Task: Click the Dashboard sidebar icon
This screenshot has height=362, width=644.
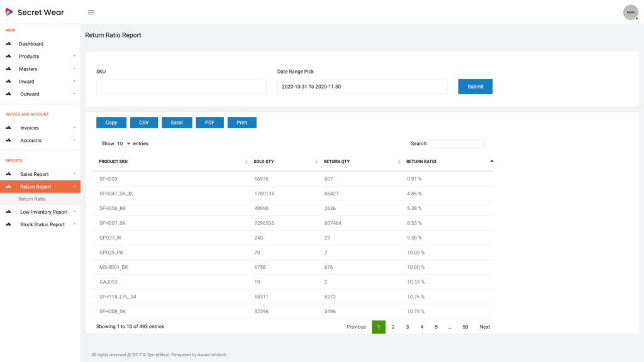Action: pos(9,44)
